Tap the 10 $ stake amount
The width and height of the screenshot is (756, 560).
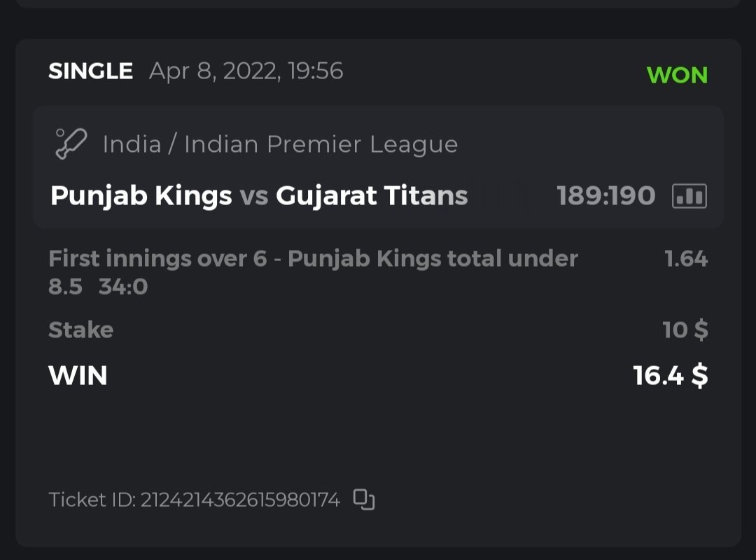point(685,330)
